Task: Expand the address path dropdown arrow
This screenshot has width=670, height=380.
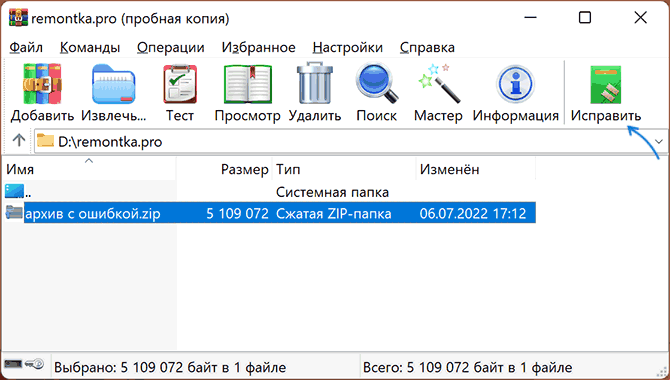Action: [x=658, y=141]
